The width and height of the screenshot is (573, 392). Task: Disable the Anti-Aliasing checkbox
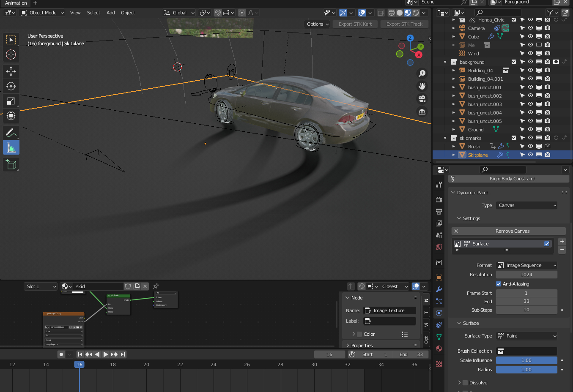coord(499,284)
